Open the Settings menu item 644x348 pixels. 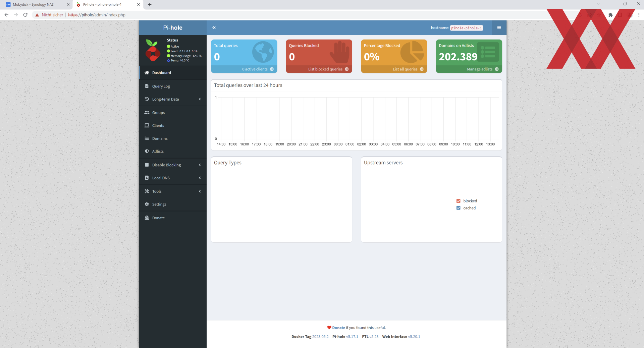pyautogui.click(x=173, y=204)
